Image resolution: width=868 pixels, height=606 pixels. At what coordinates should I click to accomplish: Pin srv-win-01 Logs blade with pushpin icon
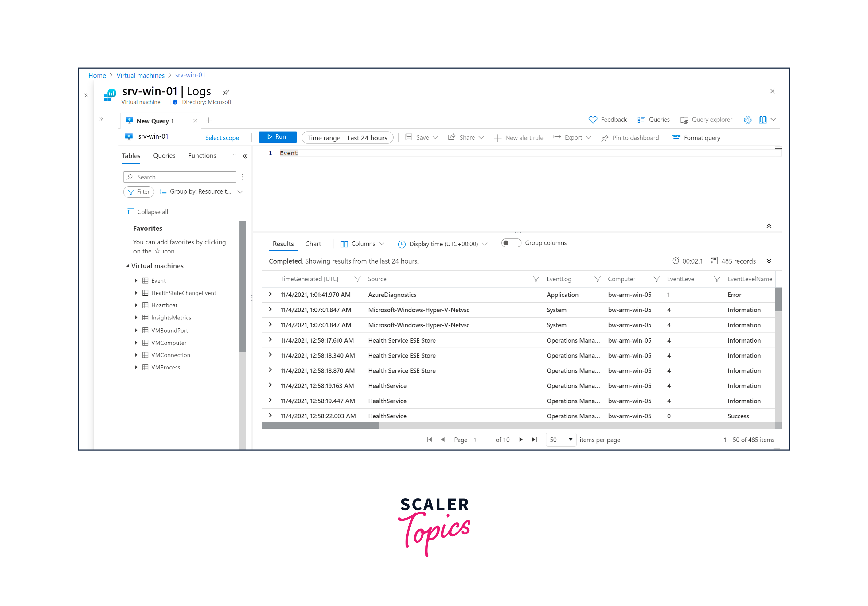[x=226, y=92]
